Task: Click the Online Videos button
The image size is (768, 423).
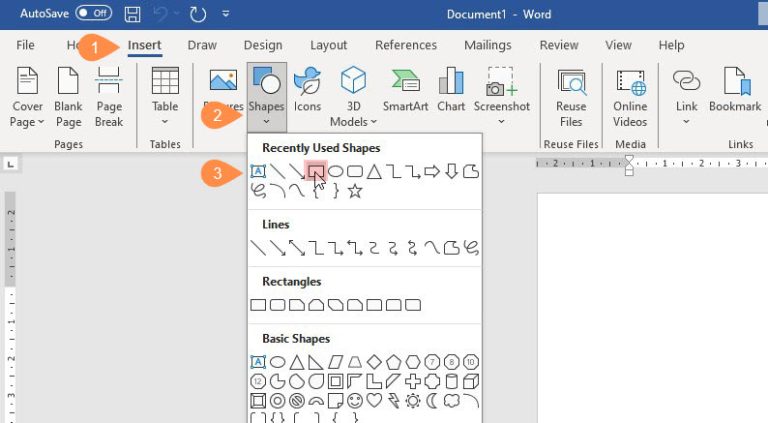Action: (630, 97)
